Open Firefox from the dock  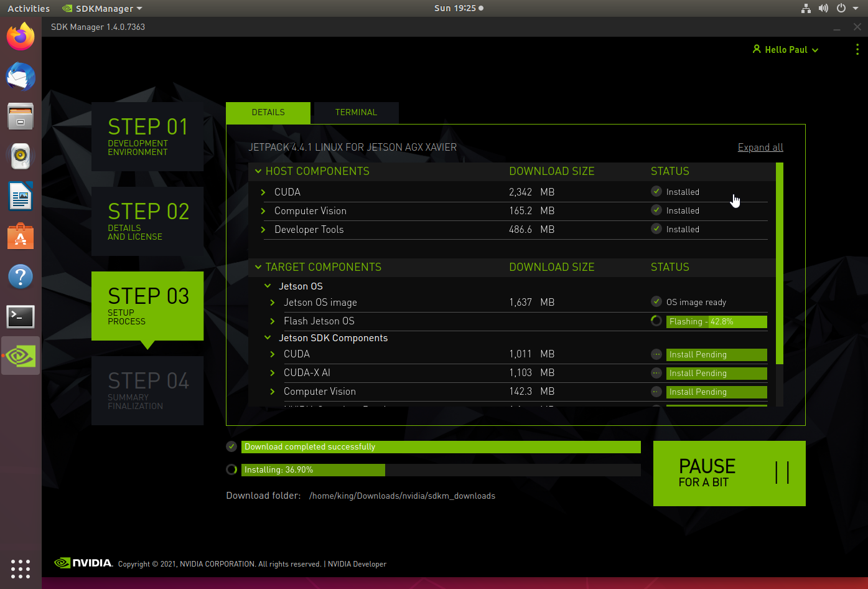click(x=21, y=37)
